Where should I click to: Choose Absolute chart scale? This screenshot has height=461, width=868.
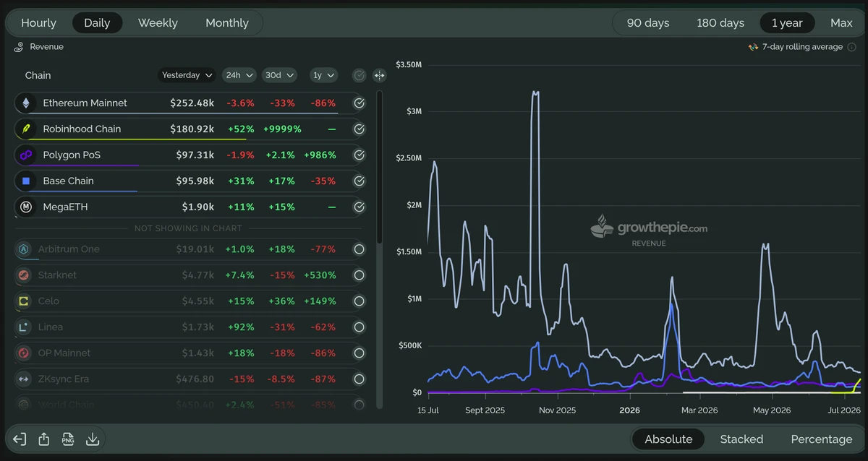[x=668, y=439]
